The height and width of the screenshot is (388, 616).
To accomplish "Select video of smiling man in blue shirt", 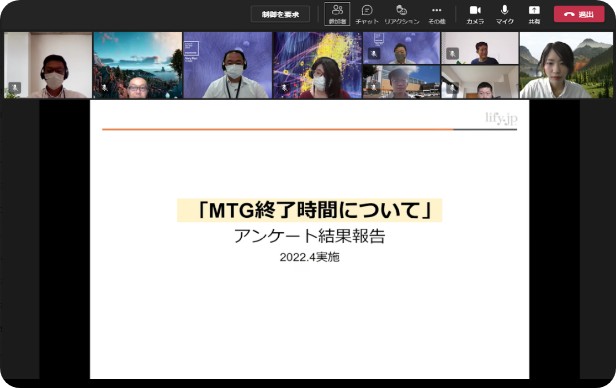I will click(x=480, y=48).
